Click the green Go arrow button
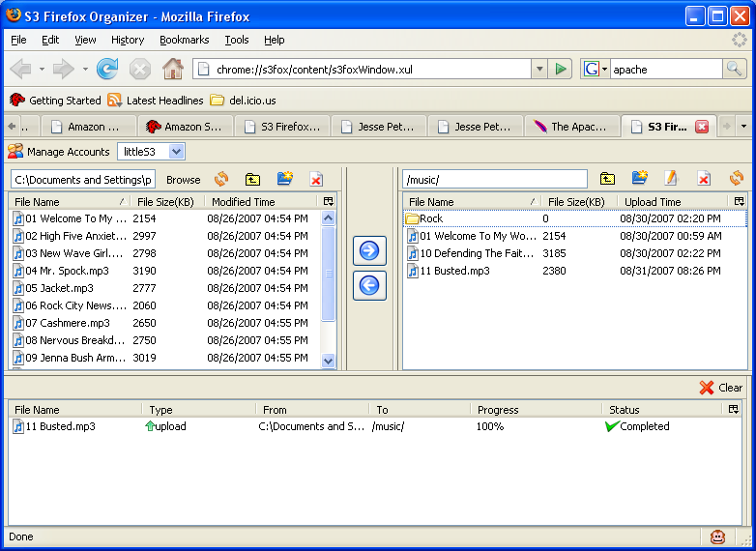The image size is (756, 551). coord(561,69)
